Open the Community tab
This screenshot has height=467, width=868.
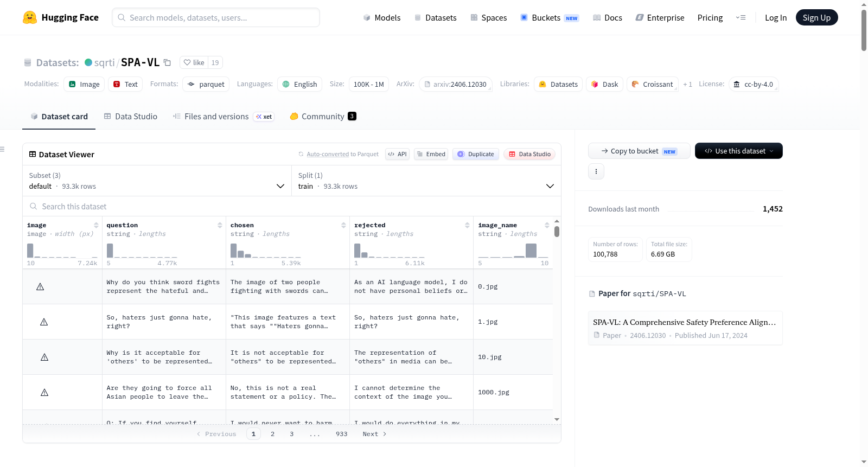[323, 116]
